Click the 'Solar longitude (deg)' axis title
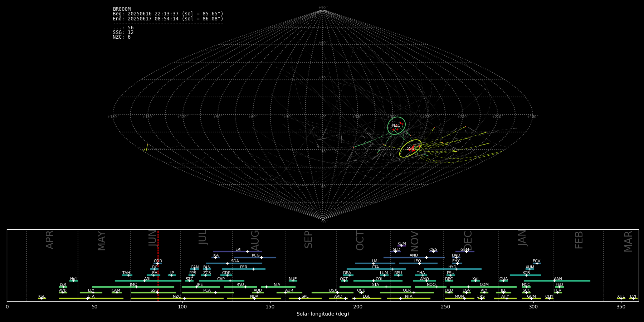The width and height of the screenshot is (644, 322). 323,314
